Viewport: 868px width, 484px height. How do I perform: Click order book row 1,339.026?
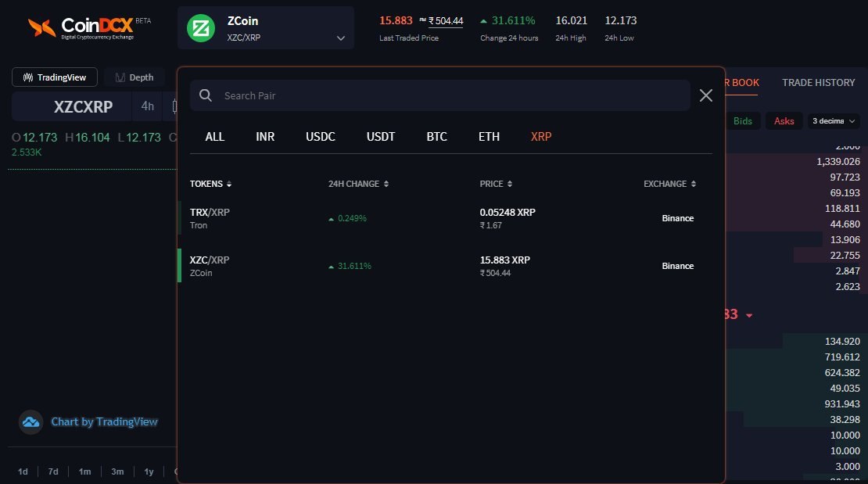click(796, 162)
